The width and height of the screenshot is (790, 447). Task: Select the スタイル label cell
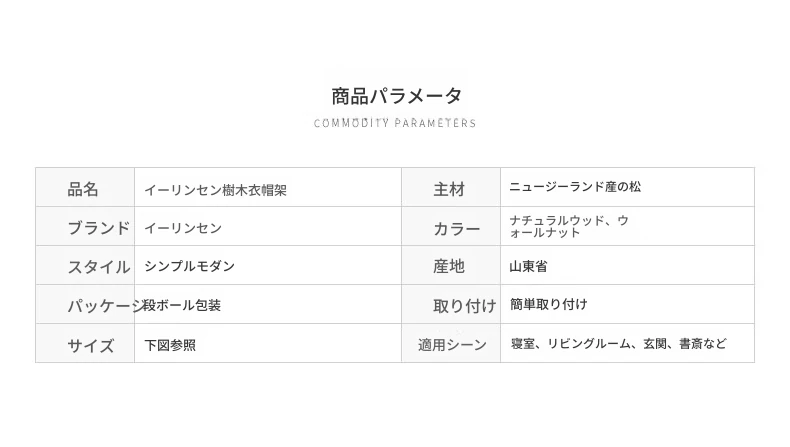pos(85,265)
